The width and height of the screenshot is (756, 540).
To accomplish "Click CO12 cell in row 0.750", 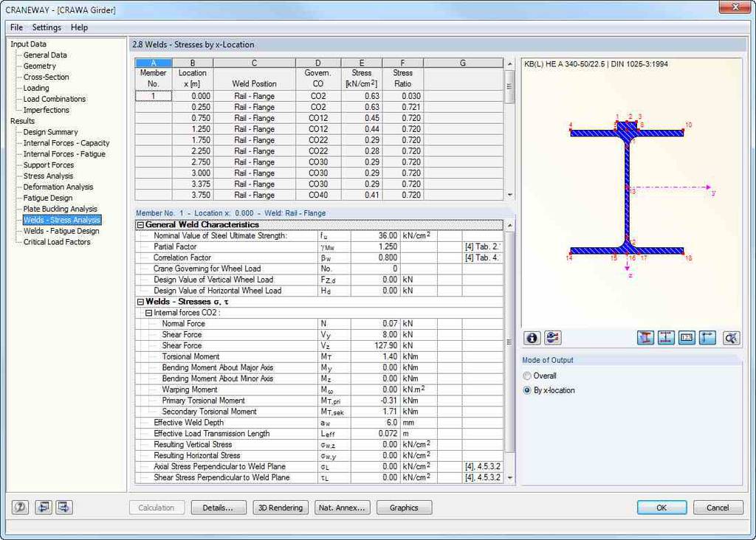I will coord(318,118).
